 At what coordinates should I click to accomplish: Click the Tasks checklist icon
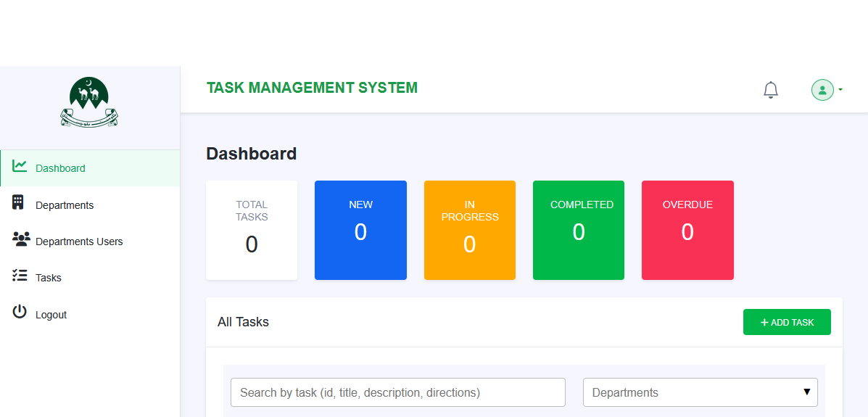(x=20, y=276)
